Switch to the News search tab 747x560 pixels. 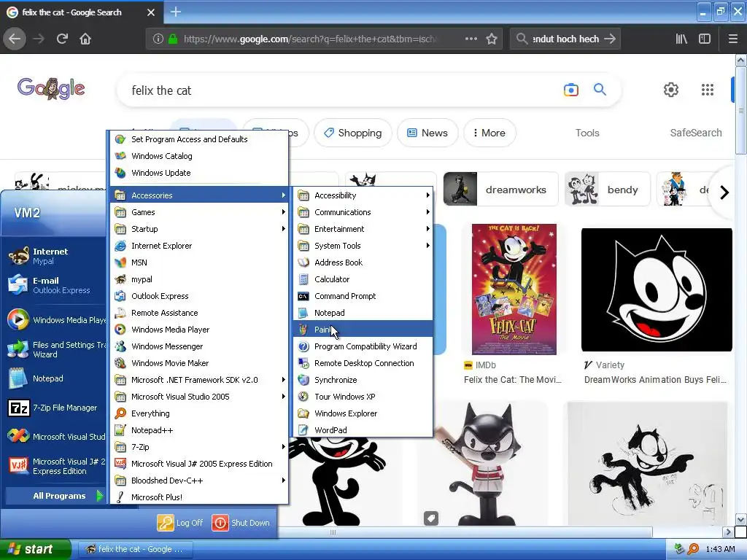point(427,133)
